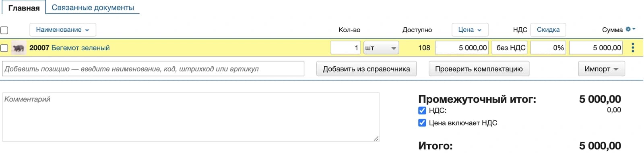Open the Связанные документы tab
Viewport: 644px width, 153px height.
tap(93, 8)
